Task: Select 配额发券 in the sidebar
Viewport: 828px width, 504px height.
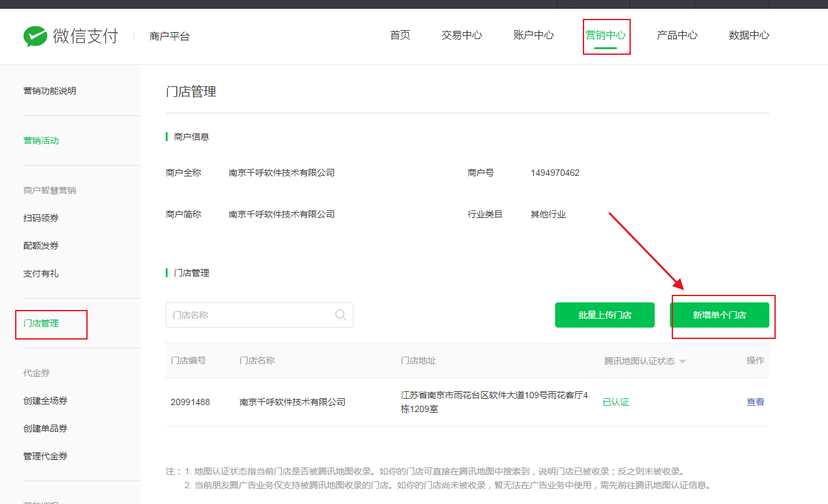Action: (41, 246)
